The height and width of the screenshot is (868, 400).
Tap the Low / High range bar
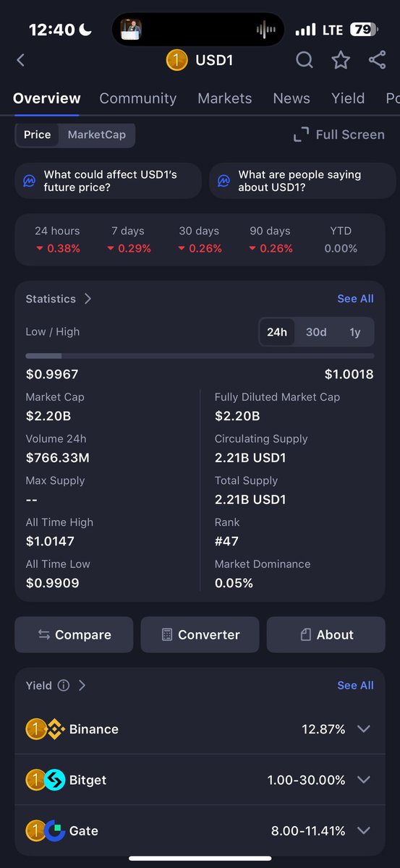200,356
